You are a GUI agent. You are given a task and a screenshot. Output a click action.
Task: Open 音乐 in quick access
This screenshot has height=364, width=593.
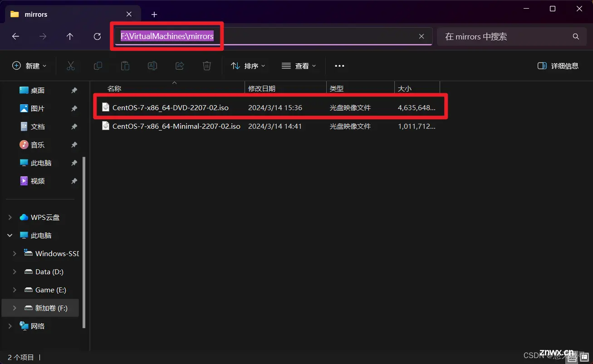point(38,145)
